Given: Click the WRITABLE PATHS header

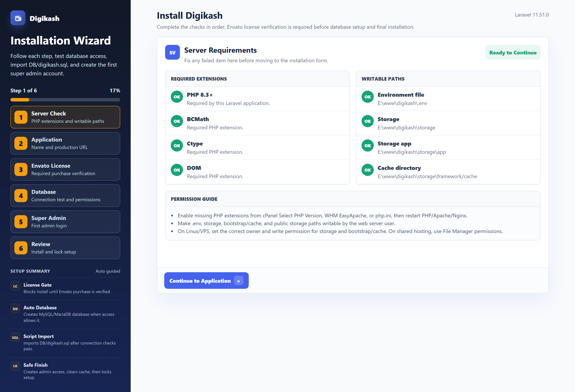Looking at the screenshot, I should pos(383,79).
